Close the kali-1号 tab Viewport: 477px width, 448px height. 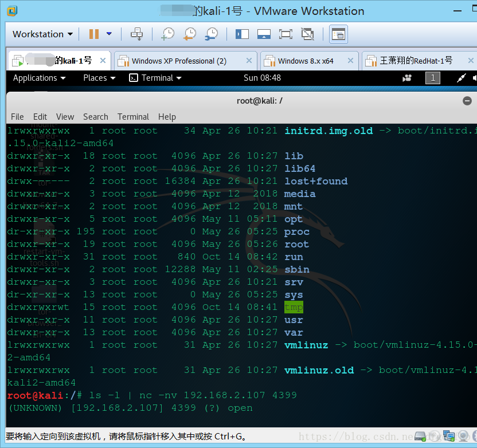[x=103, y=61]
